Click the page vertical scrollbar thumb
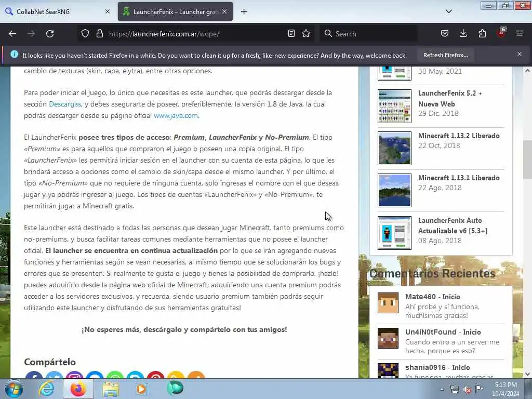Image resolution: width=532 pixels, height=399 pixels. pyautogui.click(x=527, y=159)
